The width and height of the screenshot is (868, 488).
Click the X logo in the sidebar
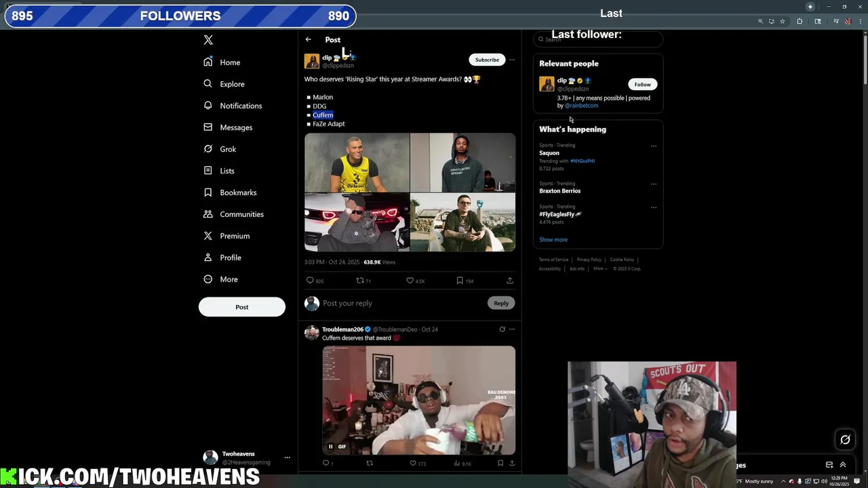click(208, 40)
